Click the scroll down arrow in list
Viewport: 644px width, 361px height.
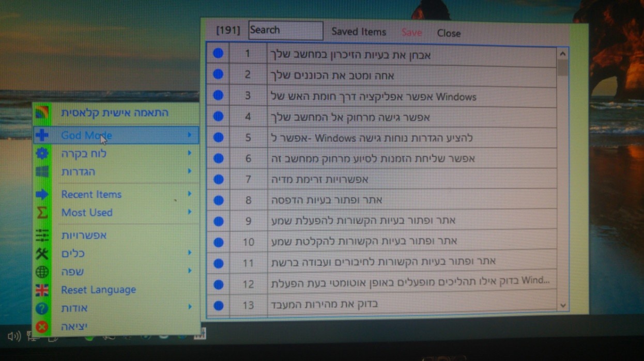[x=563, y=306]
